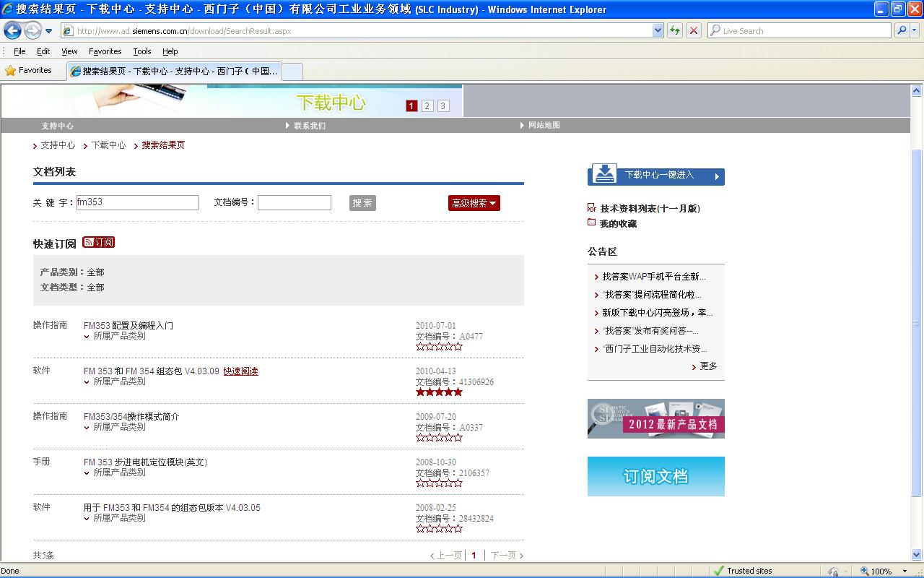Rate the FM353/354操作模式简介 document stars
The height and width of the screenshot is (578, 924).
[x=439, y=438]
